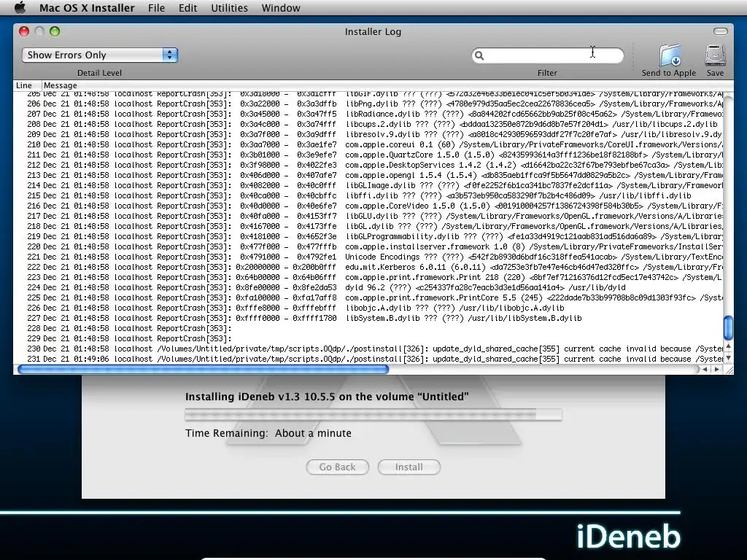Open the Window menu

click(x=281, y=8)
